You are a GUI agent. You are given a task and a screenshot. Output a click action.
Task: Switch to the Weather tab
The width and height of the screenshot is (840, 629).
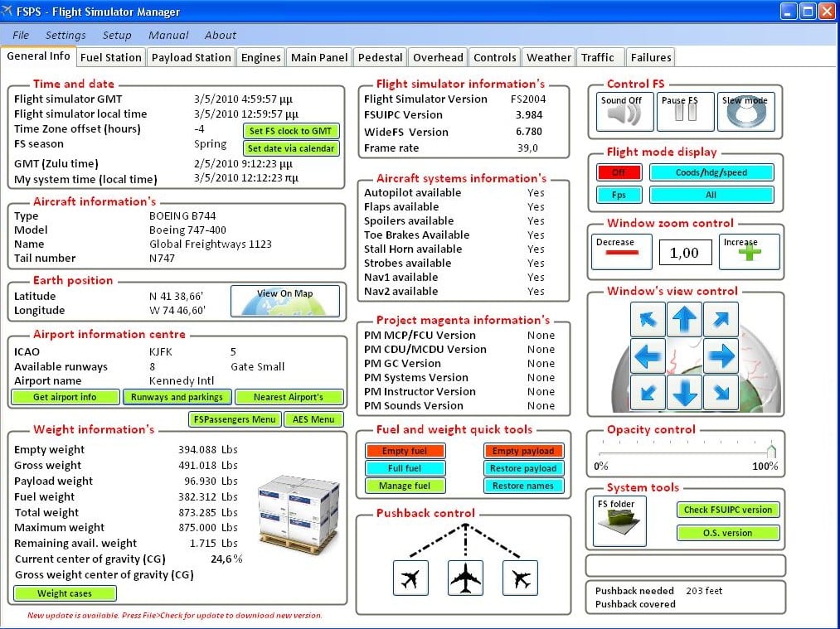tap(548, 57)
